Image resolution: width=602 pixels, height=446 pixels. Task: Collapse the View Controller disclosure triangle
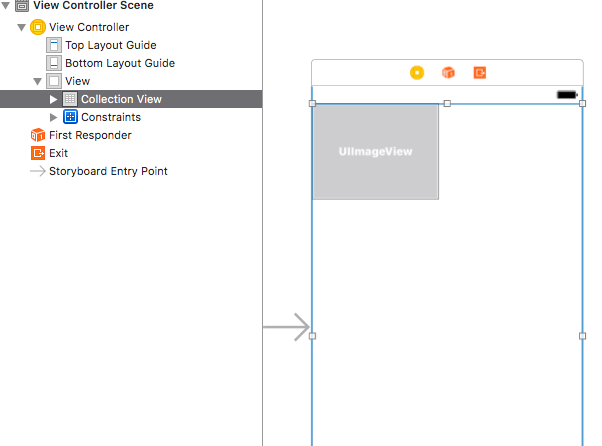click(x=22, y=27)
